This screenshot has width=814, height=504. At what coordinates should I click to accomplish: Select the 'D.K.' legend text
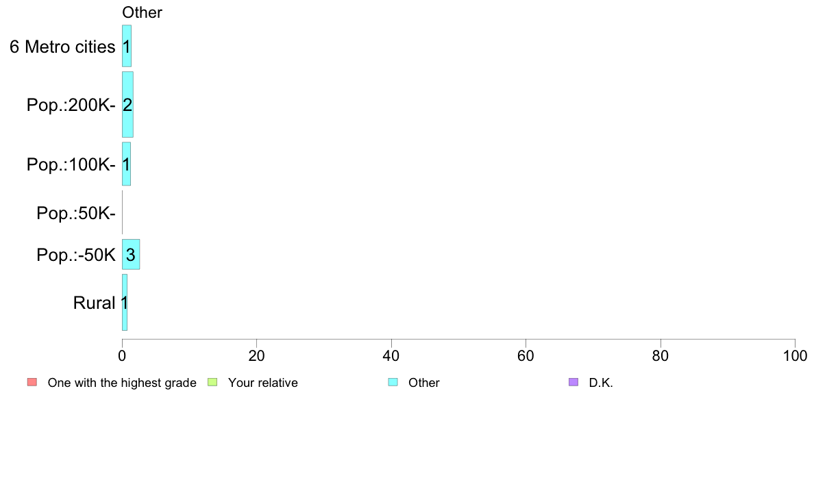[x=601, y=383]
